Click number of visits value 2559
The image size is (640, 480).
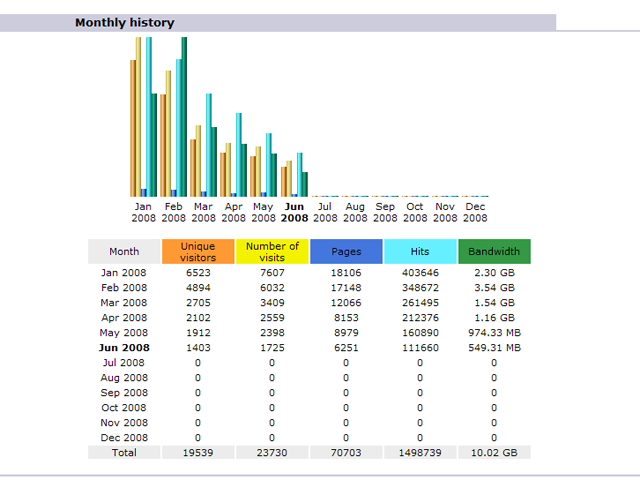coord(272,318)
